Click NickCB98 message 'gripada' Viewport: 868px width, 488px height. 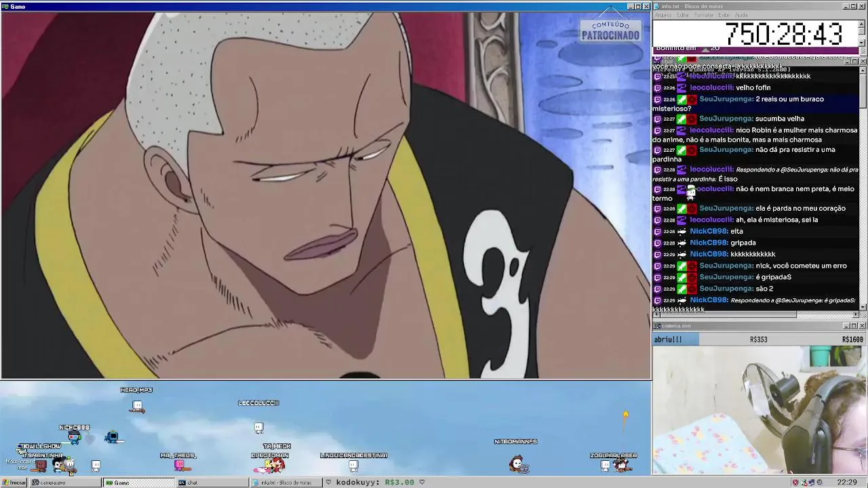(x=743, y=243)
